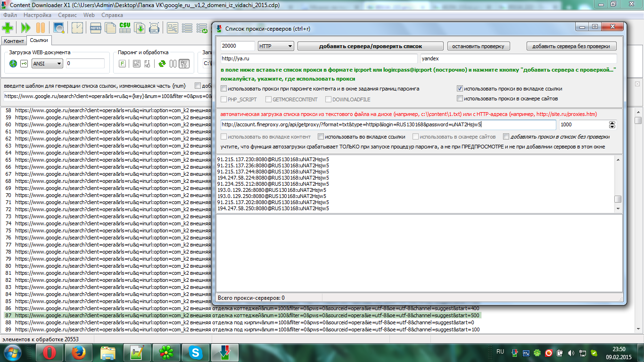This screenshot has width=644, height=362.
Task: Toggle autoload 'использовать во вкладке контент' checkbox
Action: tap(223, 137)
